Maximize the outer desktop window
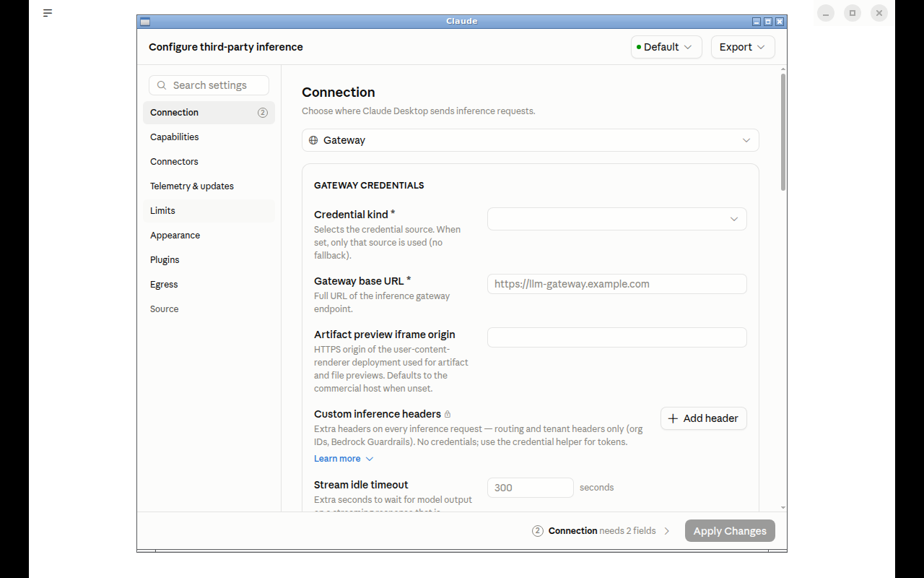Viewport: 924px width, 578px height. 853,13
